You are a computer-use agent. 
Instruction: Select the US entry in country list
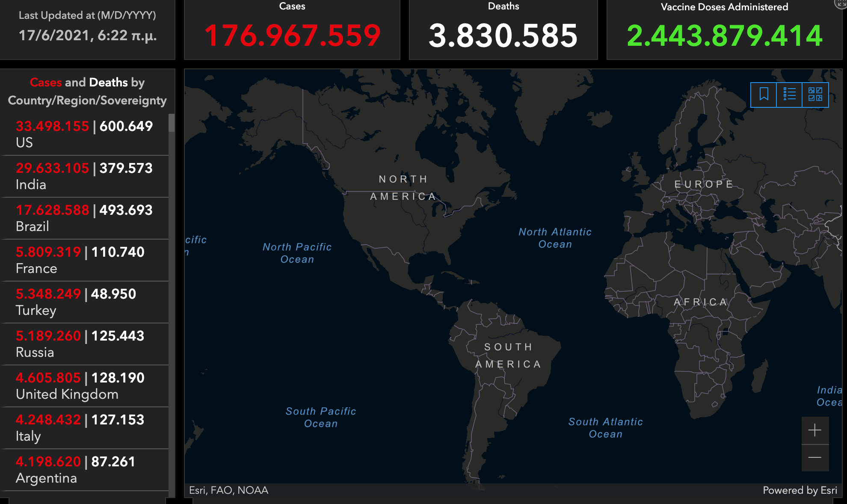pos(84,134)
